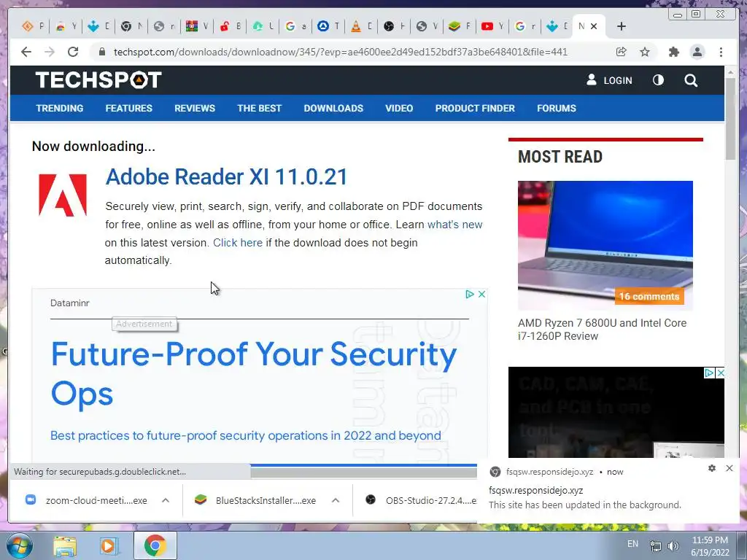The width and height of the screenshot is (747, 560).
Task: Expand BlueStacksInstaller download options chevron
Action: click(x=336, y=500)
